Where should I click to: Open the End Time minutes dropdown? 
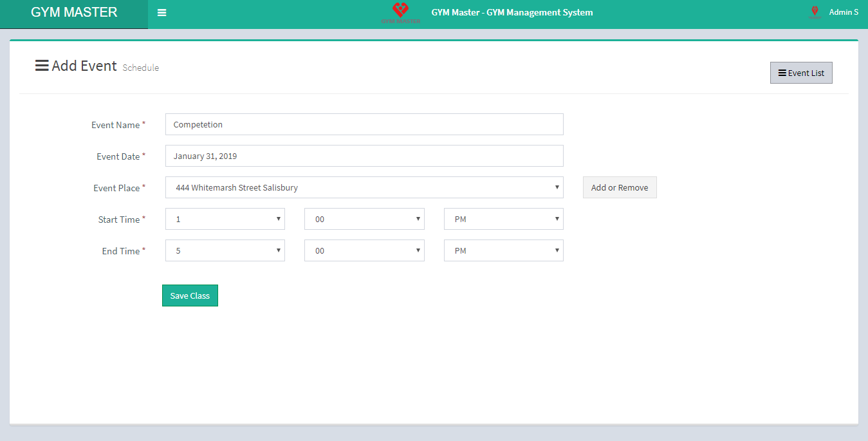pyautogui.click(x=364, y=250)
